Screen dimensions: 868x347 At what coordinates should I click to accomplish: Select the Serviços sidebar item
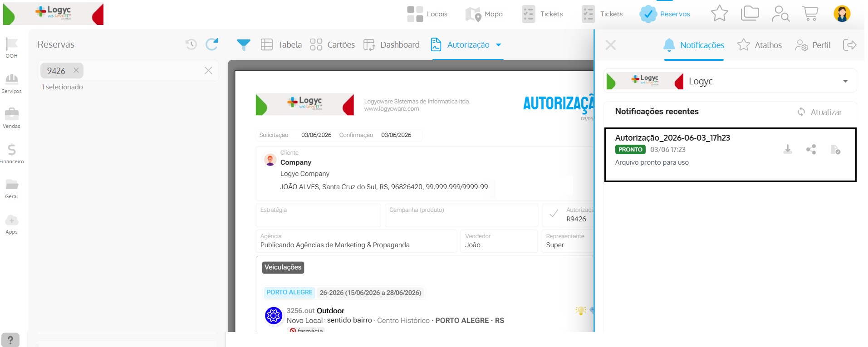click(x=12, y=83)
